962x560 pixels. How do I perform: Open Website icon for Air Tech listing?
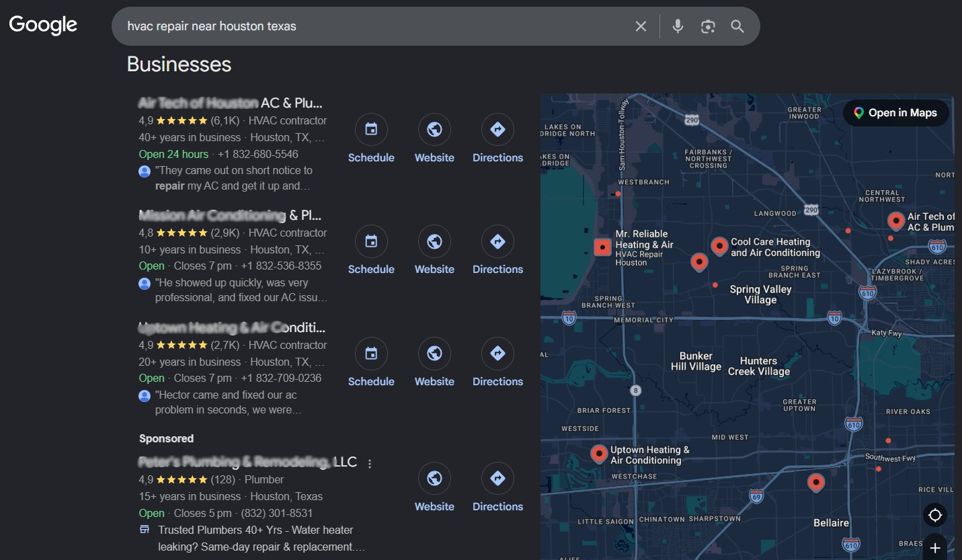(x=434, y=130)
